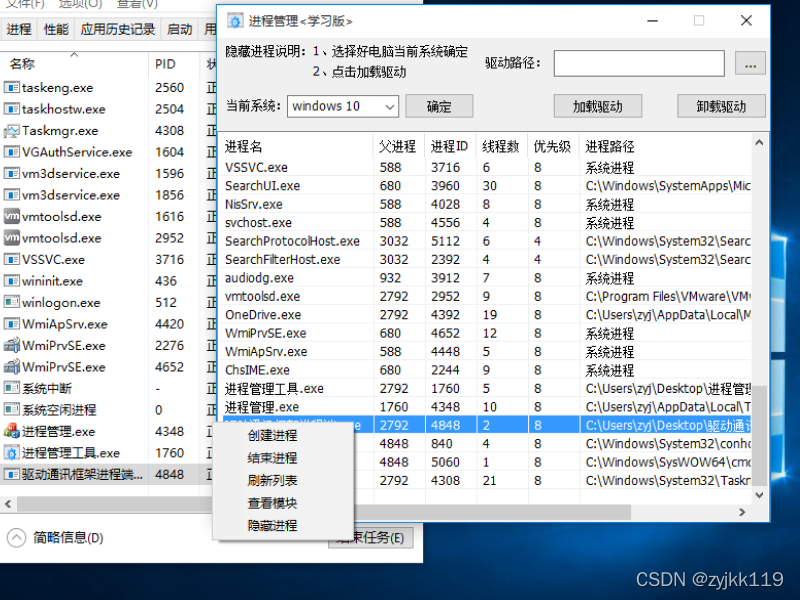Click the 优先级 column header
This screenshot has height=600, width=800.
[553, 147]
